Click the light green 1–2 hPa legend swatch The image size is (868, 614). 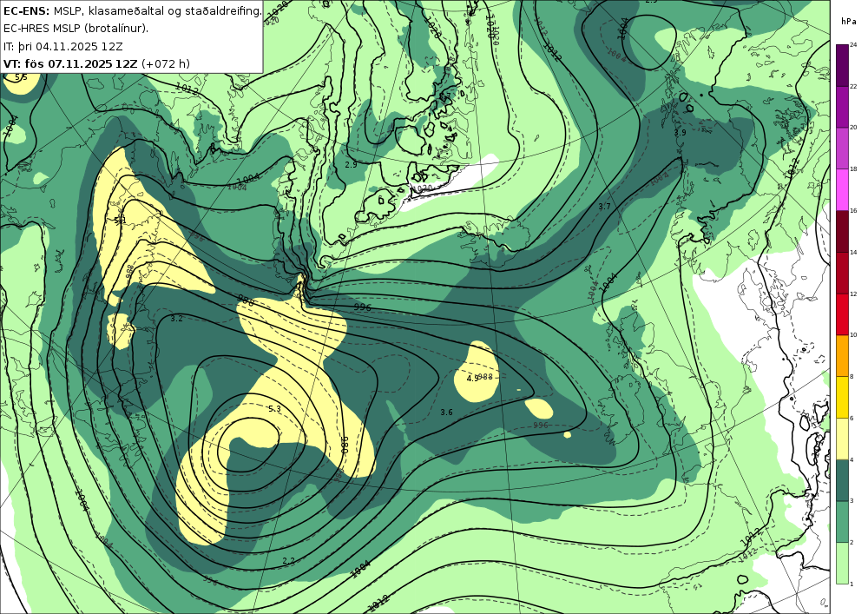pyautogui.click(x=842, y=563)
